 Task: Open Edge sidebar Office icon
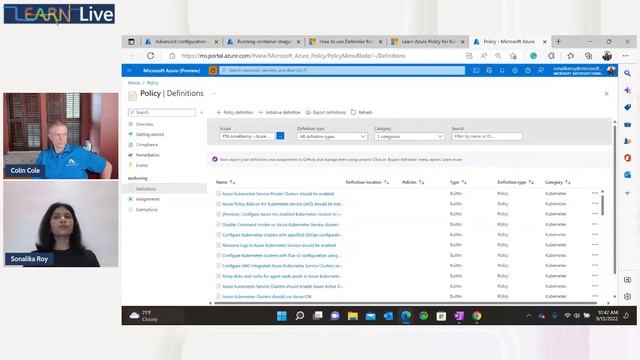click(x=627, y=158)
